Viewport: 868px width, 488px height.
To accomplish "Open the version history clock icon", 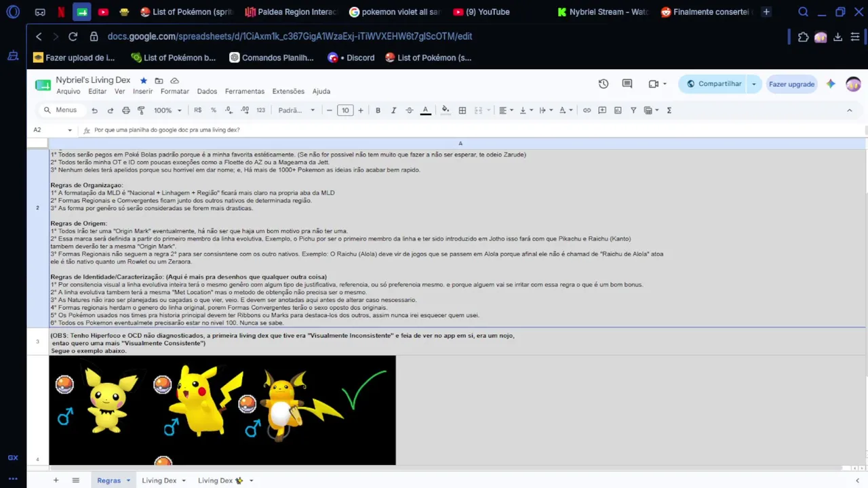I will pyautogui.click(x=604, y=84).
